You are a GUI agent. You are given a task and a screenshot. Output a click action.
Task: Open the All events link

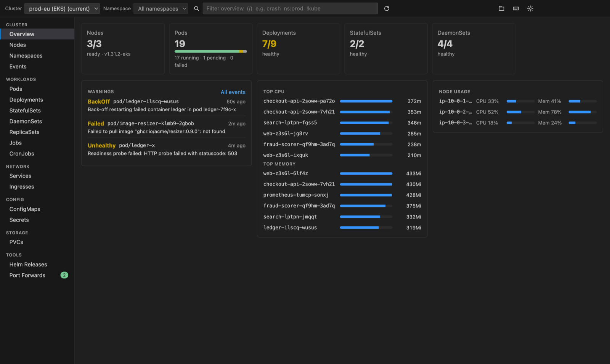coord(233,92)
